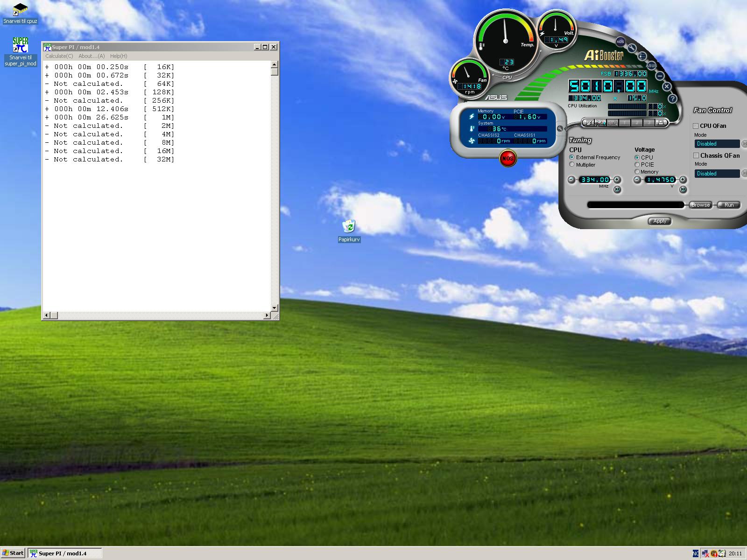Select the 1M result line 26.625s
This screenshot has width=747, height=560.
point(109,118)
